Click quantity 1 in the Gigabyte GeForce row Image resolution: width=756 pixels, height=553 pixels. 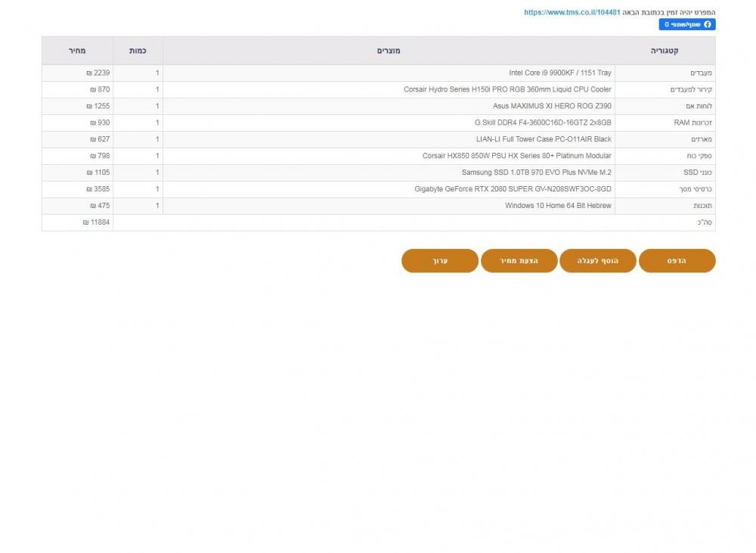pos(138,189)
